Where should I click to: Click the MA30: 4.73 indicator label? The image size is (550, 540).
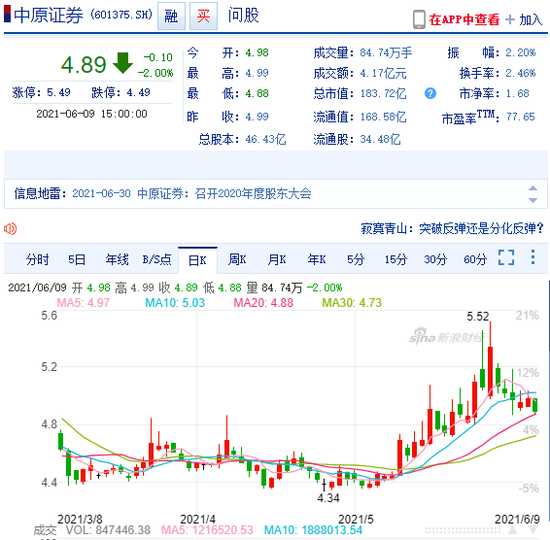point(352,302)
